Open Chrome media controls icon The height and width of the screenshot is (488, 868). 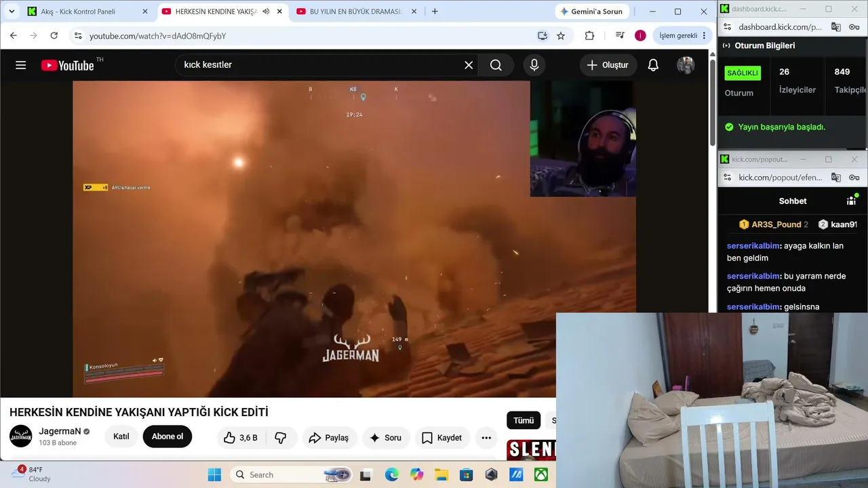click(x=620, y=36)
